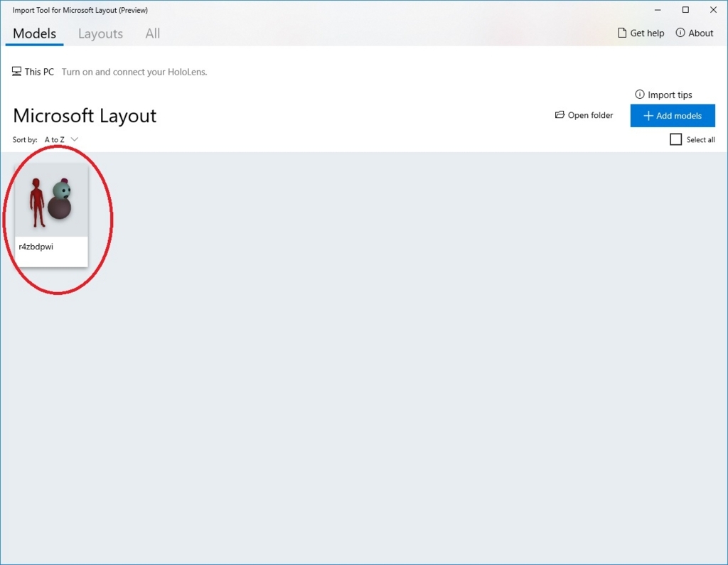Click the Microsoft Layout heading
This screenshot has height=565, width=728.
(x=85, y=116)
